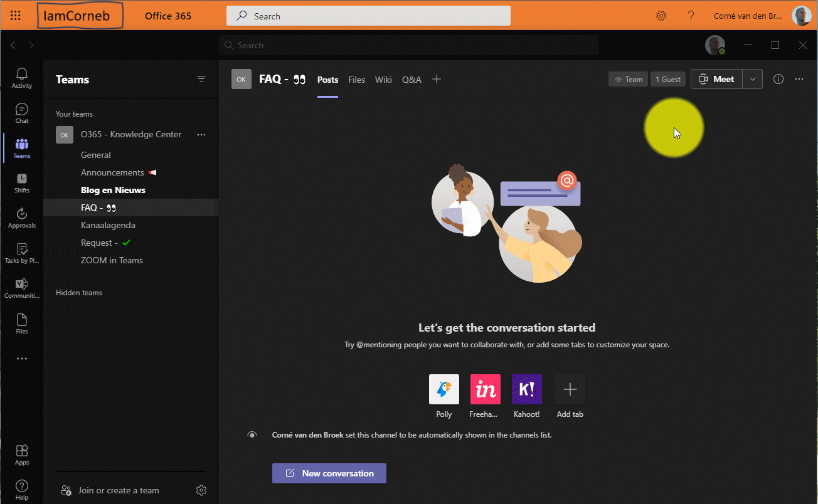Select the FAQ channel in list
Screen dimensions: 818x504
(131, 207)
